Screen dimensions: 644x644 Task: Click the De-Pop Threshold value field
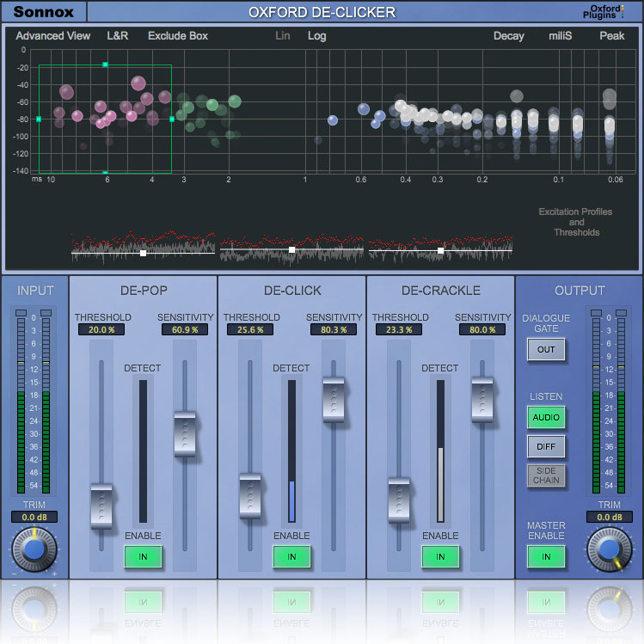[101, 329]
